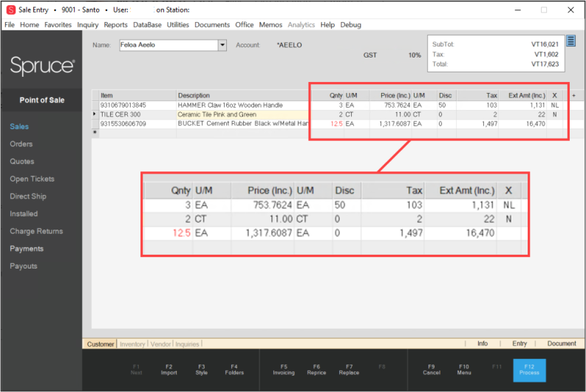Expand the Name dropdown arrow
The image size is (586, 392).
[222, 45]
